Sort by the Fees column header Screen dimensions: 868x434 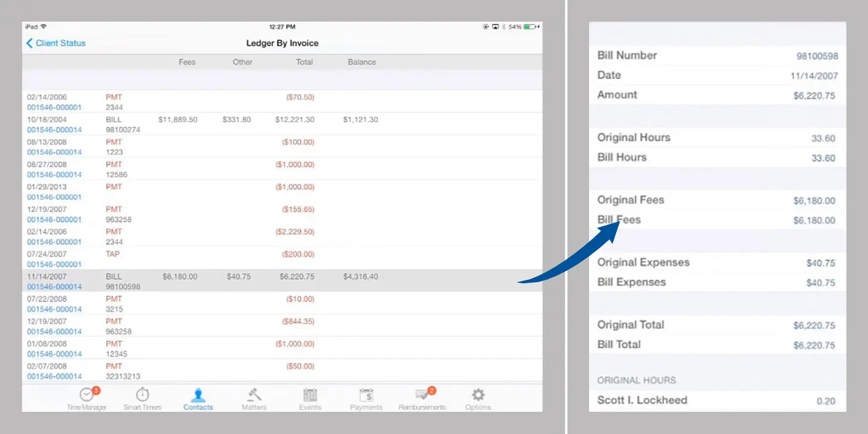pos(187,62)
